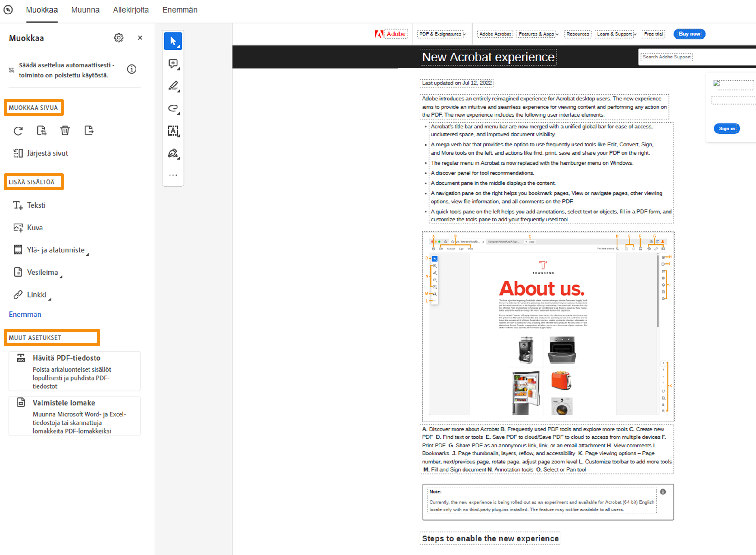Toggle the automatic layout adjustment icon
The width and height of the screenshot is (756, 555).
click(11, 70)
